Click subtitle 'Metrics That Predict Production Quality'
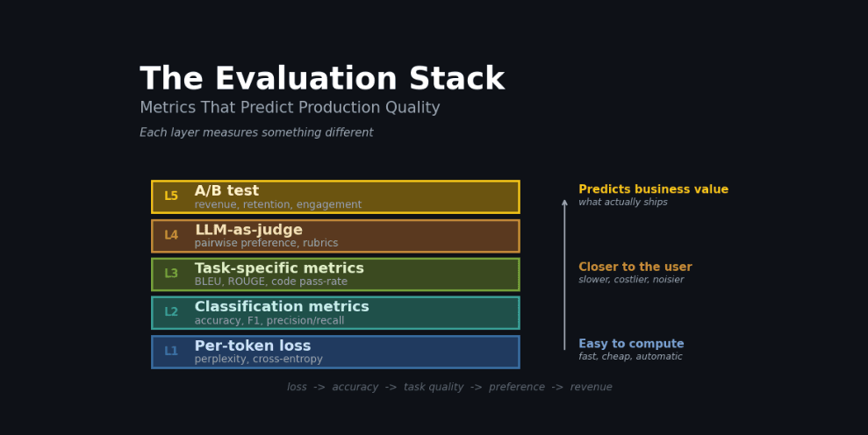The image size is (868, 435). click(x=290, y=107)
